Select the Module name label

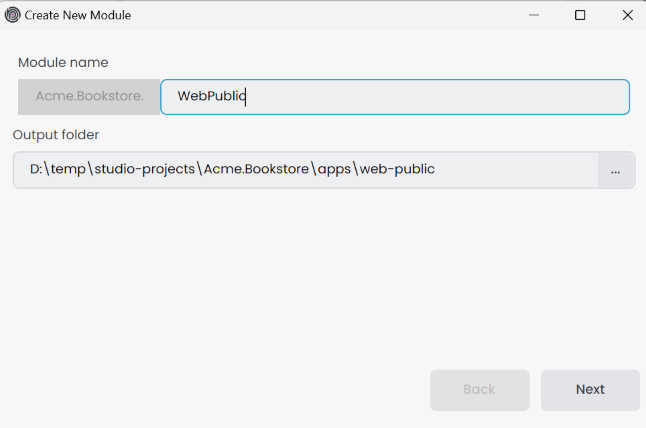(x=63, y=62)
